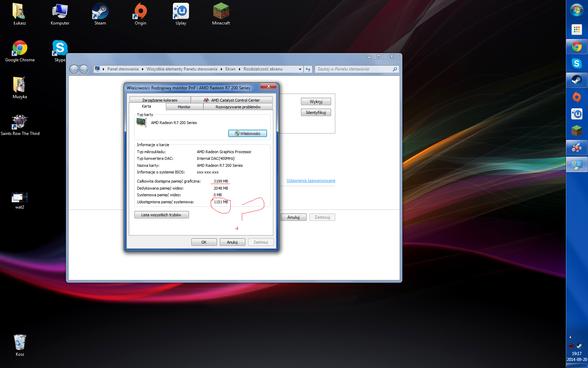Viewport: 588px width, 368px height.
Task: Expand the arrow after Wszystkie elementy Panelu sterowania
Action: coord(222,69)
